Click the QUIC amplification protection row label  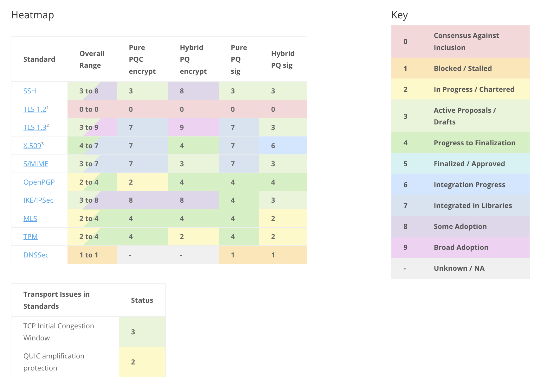54,362
